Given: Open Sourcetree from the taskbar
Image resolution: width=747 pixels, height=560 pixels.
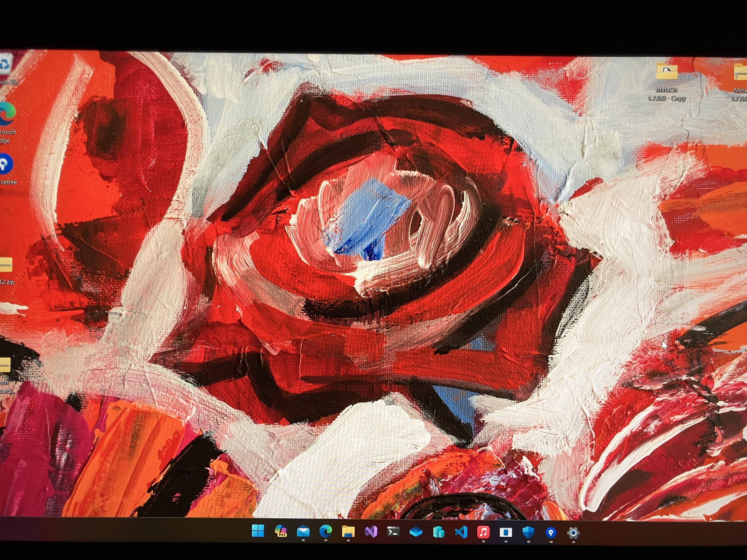Looking at the screenshot, I should [x=551, y=533].
